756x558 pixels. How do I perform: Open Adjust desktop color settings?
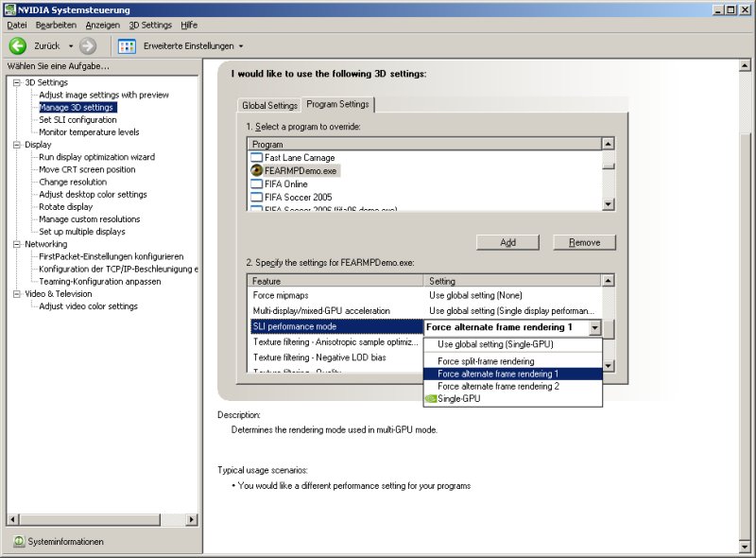click(93, 194)
